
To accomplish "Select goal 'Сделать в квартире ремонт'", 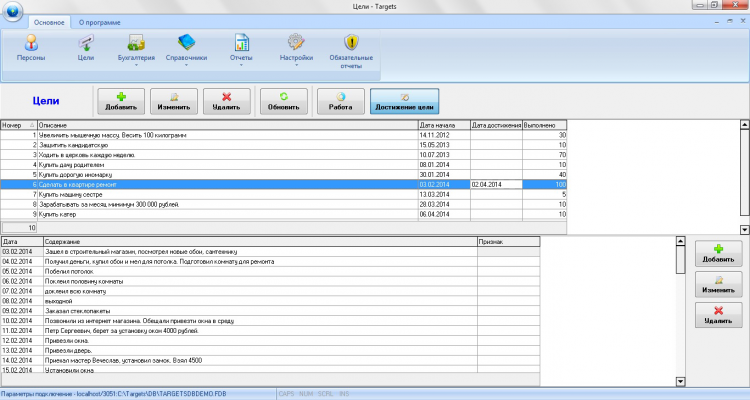I will pos(283,185).
